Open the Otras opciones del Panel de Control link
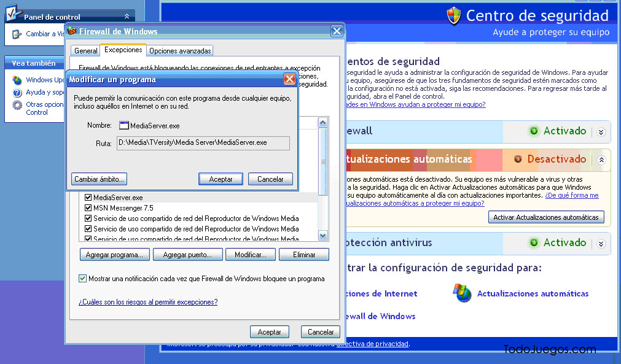Screen dimensions: 621x364 click(x=45, y=109)
